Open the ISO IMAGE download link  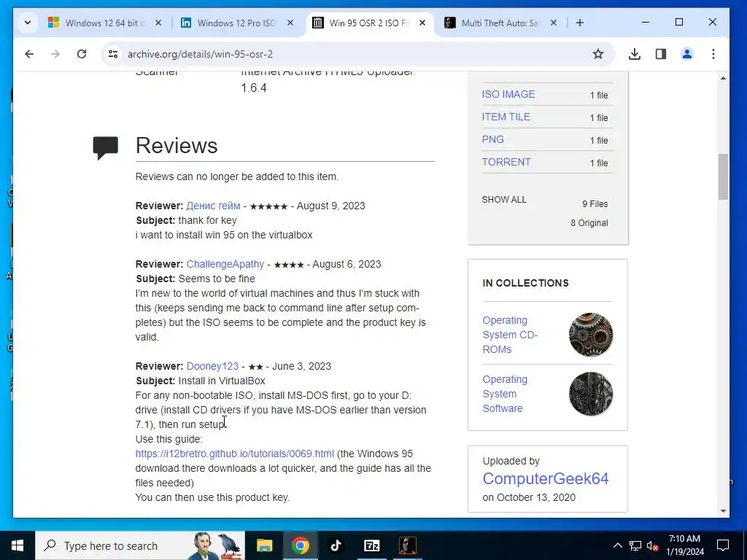[508, 94]
